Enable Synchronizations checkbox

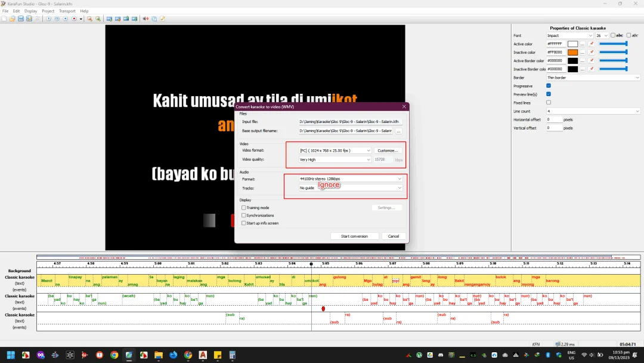243,216
